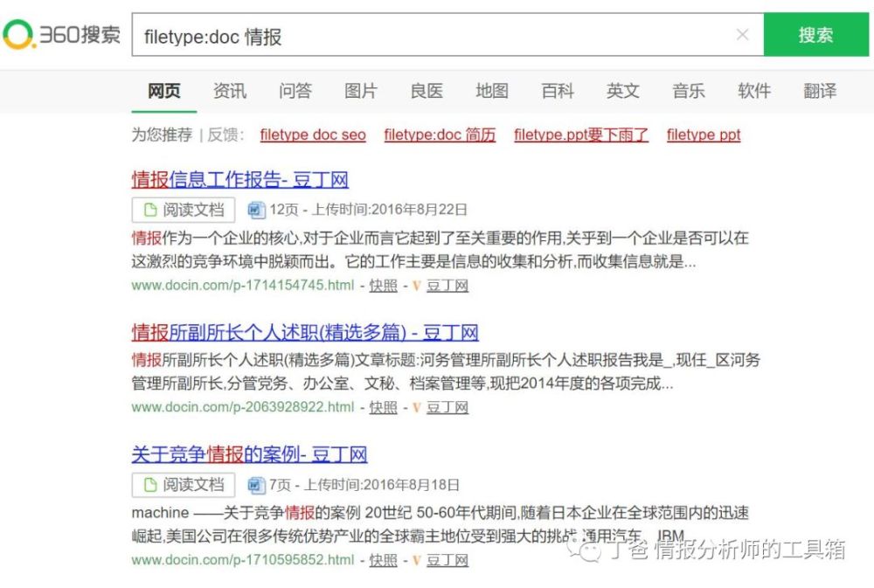The image size is (874, 588).
Task: Select the 英文 tab
Action: [623, 91]
